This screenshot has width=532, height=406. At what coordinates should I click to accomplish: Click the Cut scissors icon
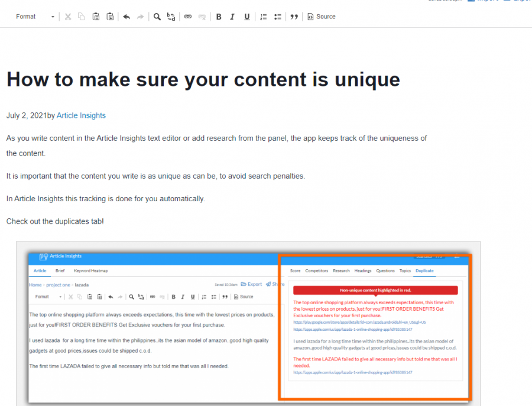[68, 17]
